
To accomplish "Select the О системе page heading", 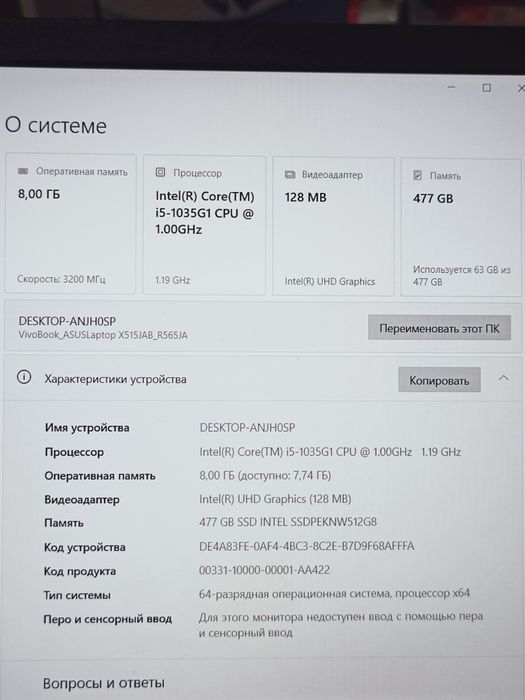I will click(x=56, y=125).
